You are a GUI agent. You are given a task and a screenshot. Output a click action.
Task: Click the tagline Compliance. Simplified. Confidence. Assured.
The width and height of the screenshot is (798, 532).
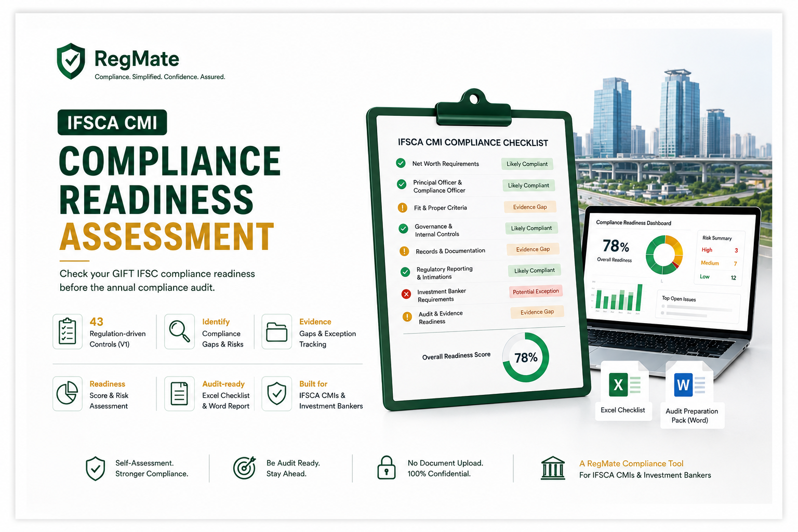point(160,77)
